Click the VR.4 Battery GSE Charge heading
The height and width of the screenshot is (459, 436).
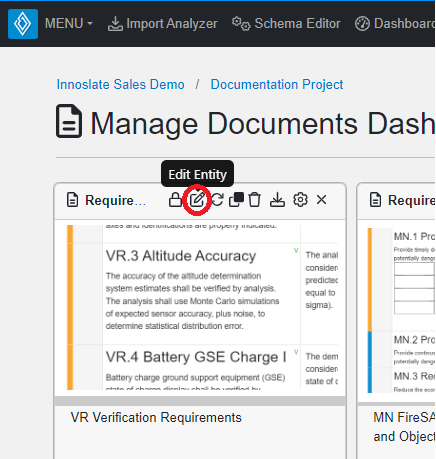[x=196, y=357]
